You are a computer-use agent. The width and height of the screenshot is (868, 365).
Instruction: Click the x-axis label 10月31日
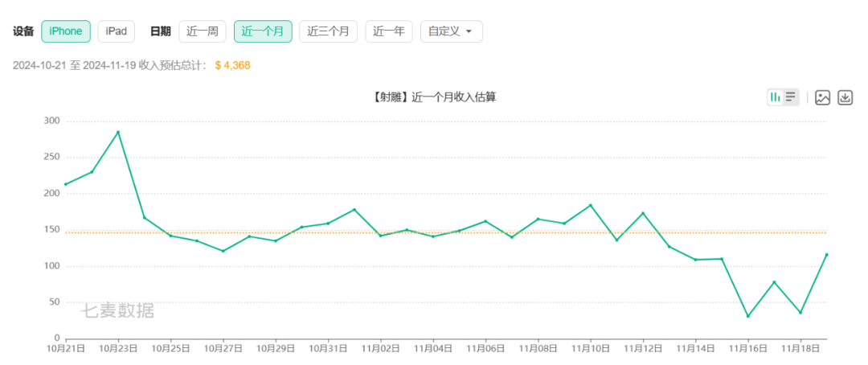[x=328, y=349]
